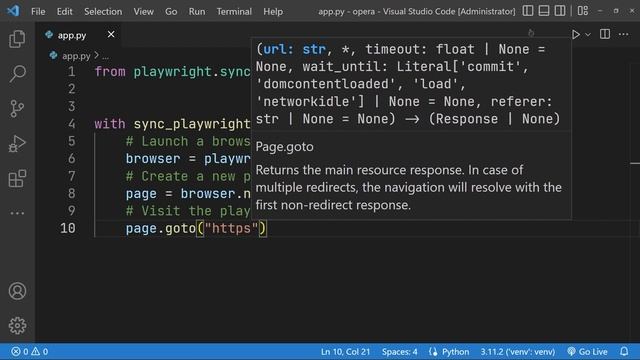This screenshot has width=640, height=360.
Task: Click app.py in the breadcrumb
Action: click(x=76, y=56)
